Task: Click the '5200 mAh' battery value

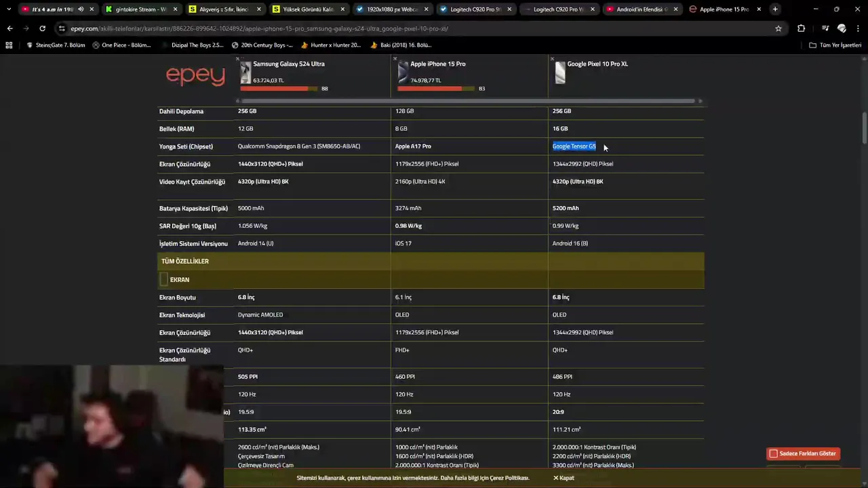Action: (x=566, y=208)
